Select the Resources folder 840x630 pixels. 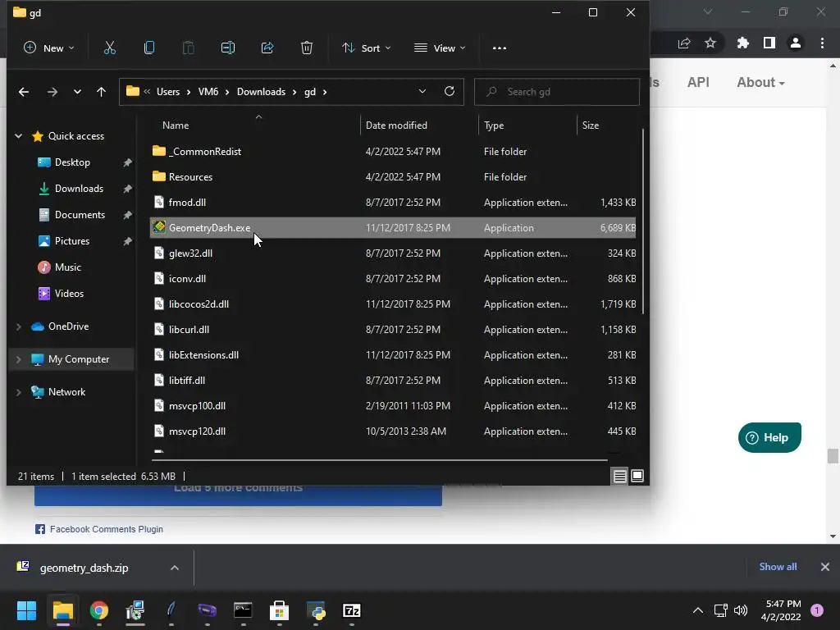(x=393, y=177)
